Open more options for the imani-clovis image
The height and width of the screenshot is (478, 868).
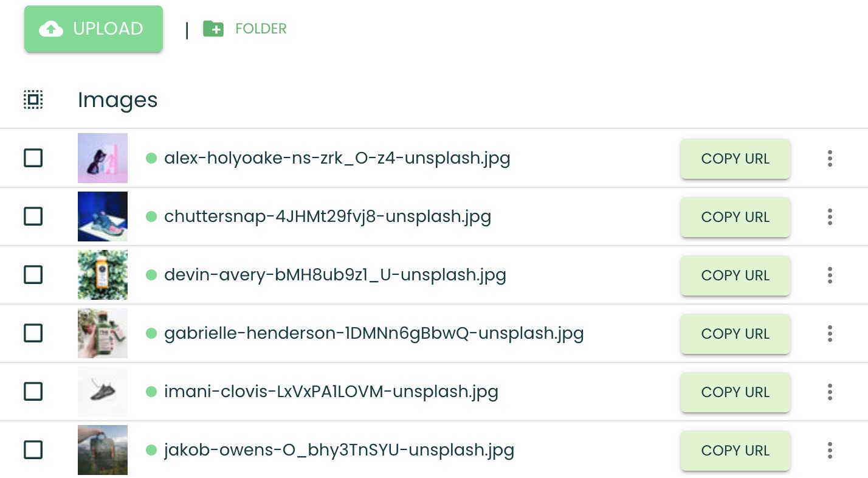[830, 392]
